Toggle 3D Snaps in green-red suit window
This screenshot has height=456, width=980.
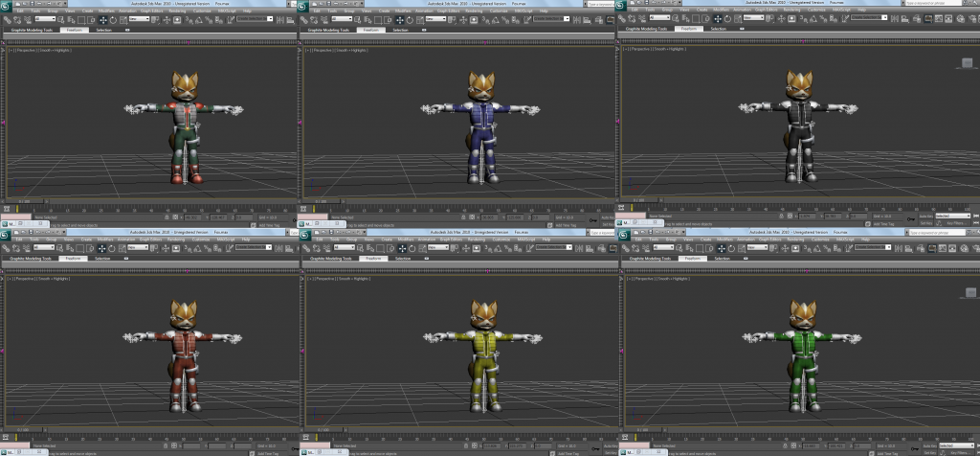pyautogui.click(x=189, y=19)
